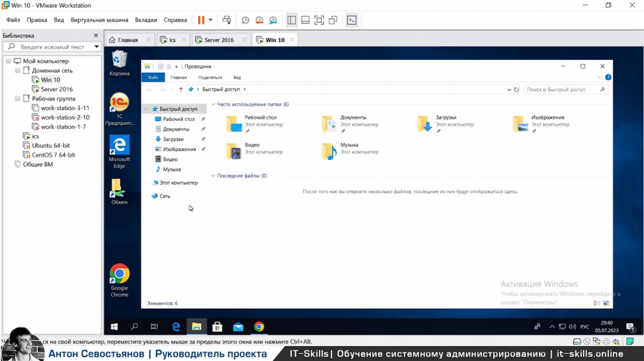Screen dimensions: 644x361
Task: Collapse Последние файлы section
Action: 213,175
